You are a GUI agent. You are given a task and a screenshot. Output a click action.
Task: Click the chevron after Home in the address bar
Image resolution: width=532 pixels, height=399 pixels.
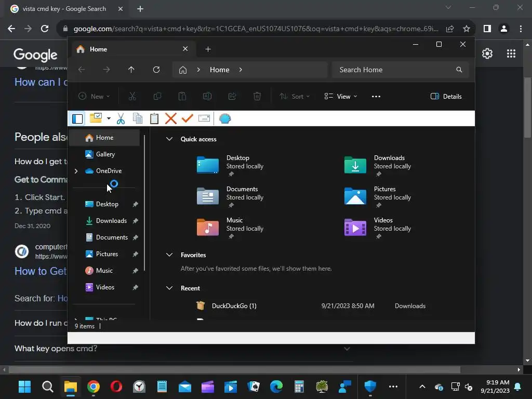pos(241,70)
